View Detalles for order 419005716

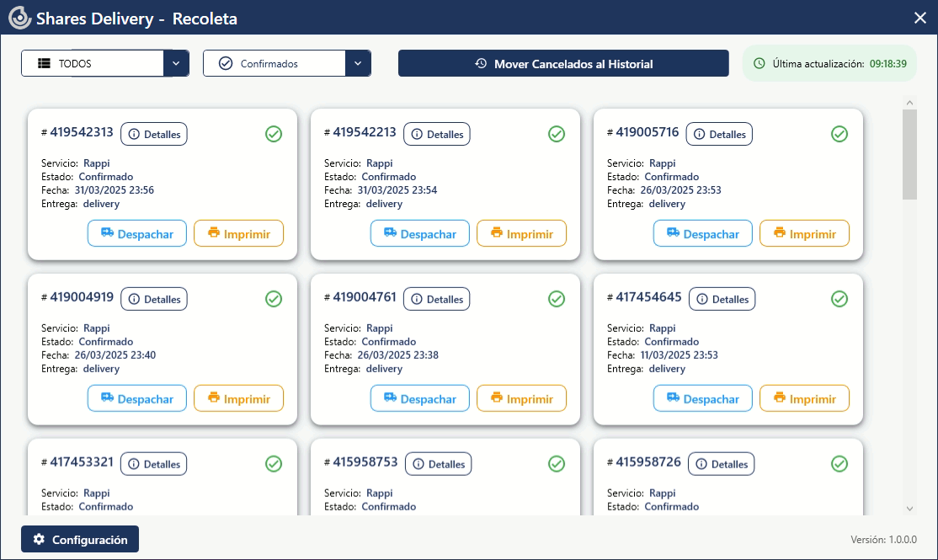tap(719, 134)
